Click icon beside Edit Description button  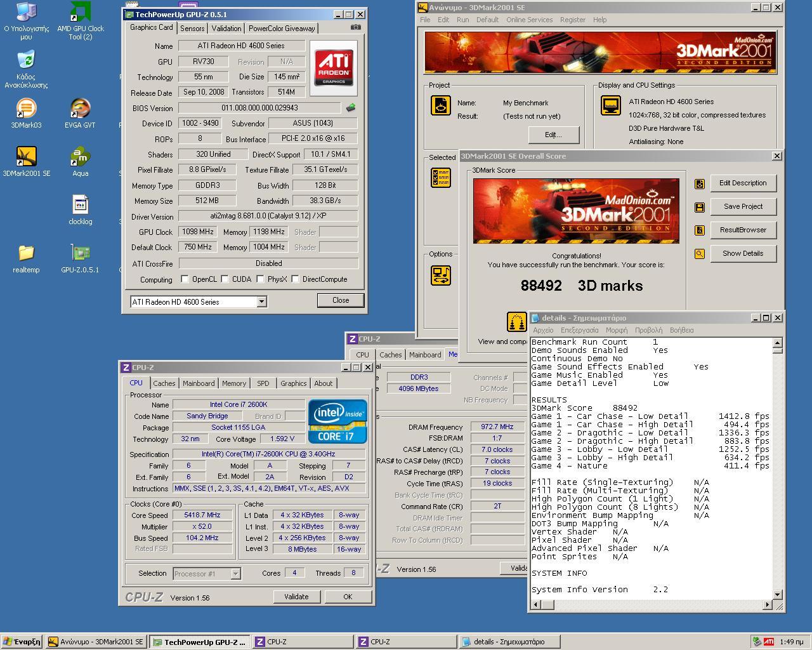click(699, 183)
